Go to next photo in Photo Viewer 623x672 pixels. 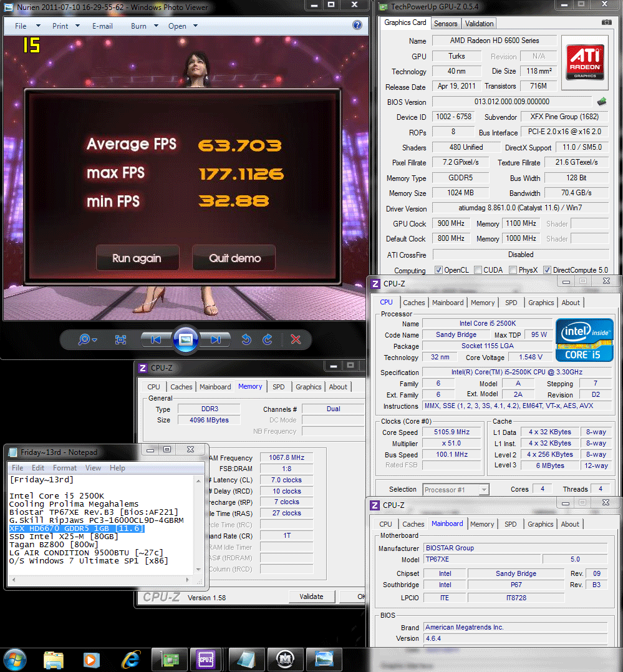click(216, 340)
